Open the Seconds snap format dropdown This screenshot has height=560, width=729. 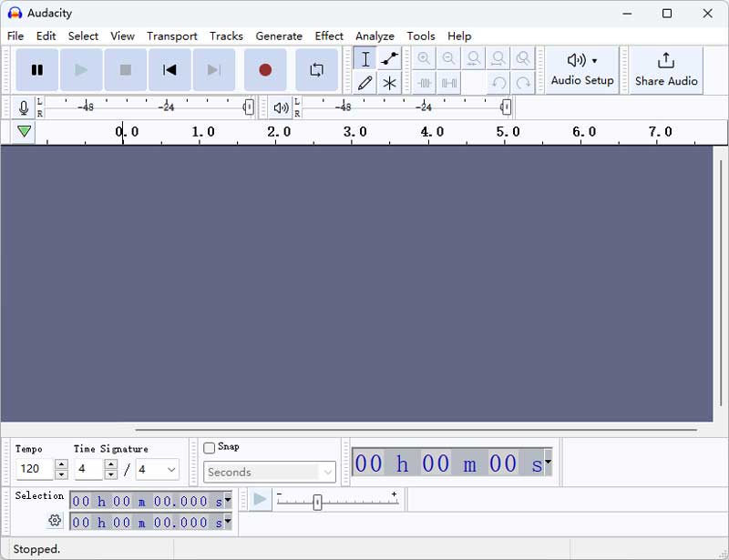click(269, 472)
